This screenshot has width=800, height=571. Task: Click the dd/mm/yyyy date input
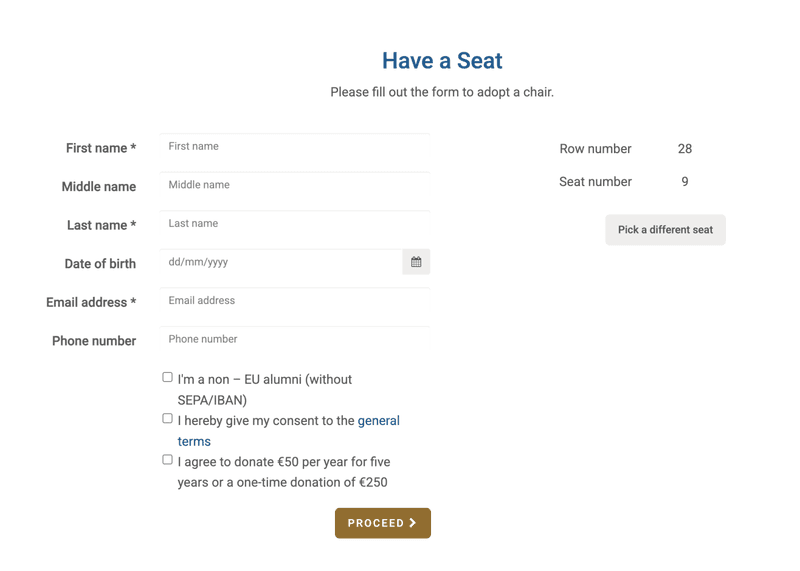click(x=280, y=262)
